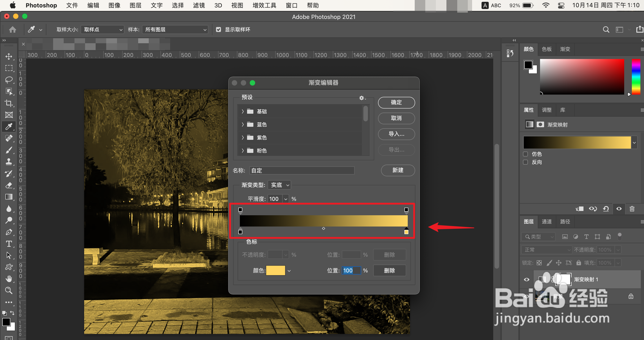Image resolution: width=644 pixels, height=340 pixels.
Task: Open gradient presets gear menu
Action: point(362,98)
